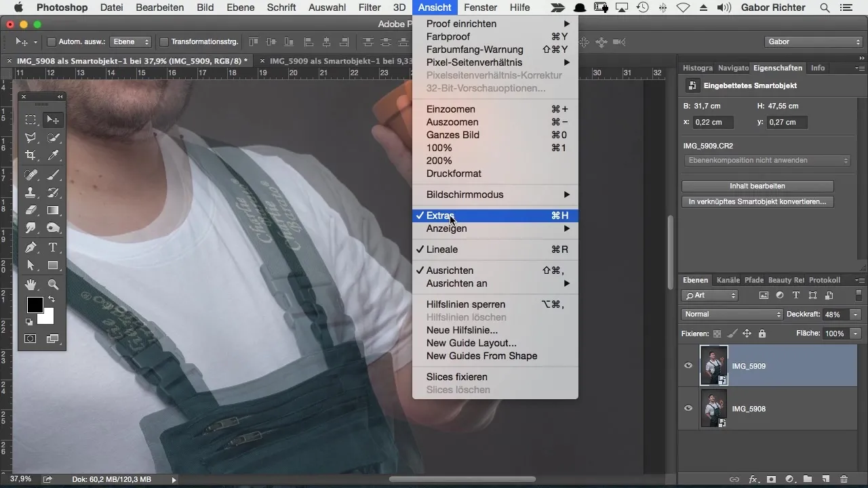Open the Deckkraft opacity slider arrow
This screenshot has height=488, width=868.
[x=855, y=314]
